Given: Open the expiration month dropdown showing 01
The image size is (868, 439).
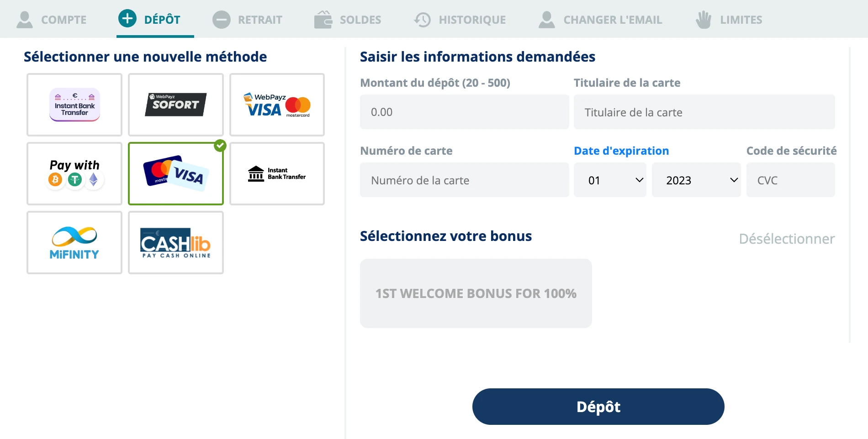Looking at the screenshot, I should 610,180.
